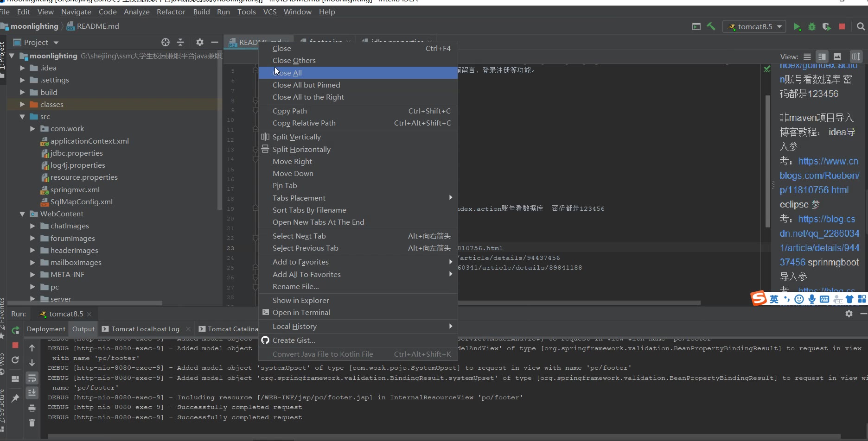Open the jdbc.properties file in the tree
The height and width of the screenshot is (441, 868).
click(77, 153)
